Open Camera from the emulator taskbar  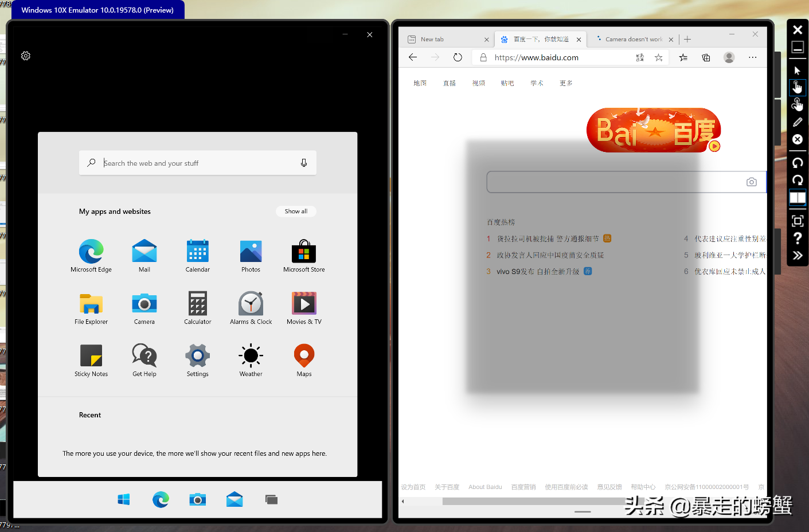198,500
